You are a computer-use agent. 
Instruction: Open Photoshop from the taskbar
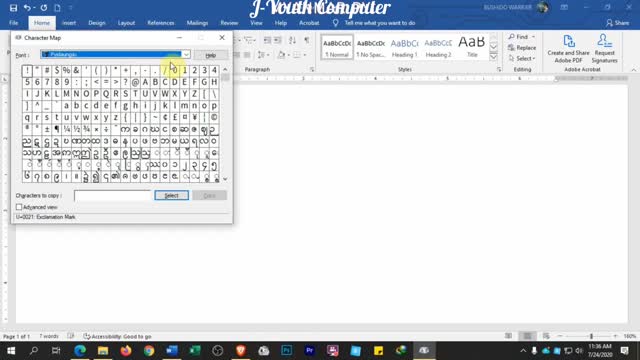pyautogui.click(x=287, y=350)
